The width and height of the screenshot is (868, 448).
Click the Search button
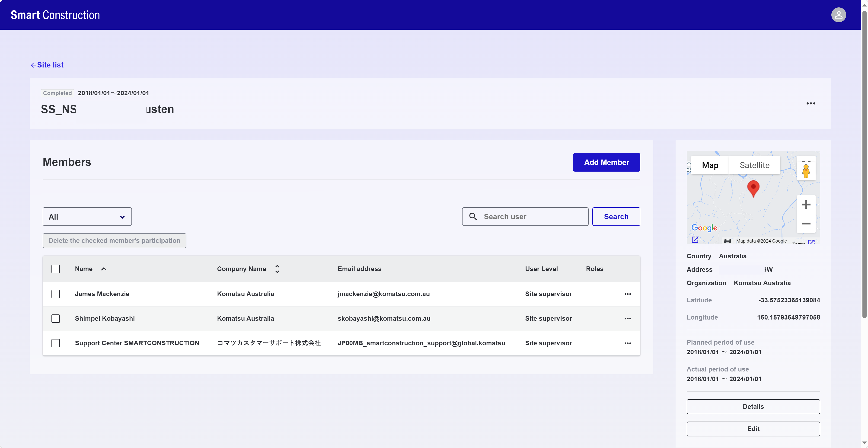tap(616, 217)
